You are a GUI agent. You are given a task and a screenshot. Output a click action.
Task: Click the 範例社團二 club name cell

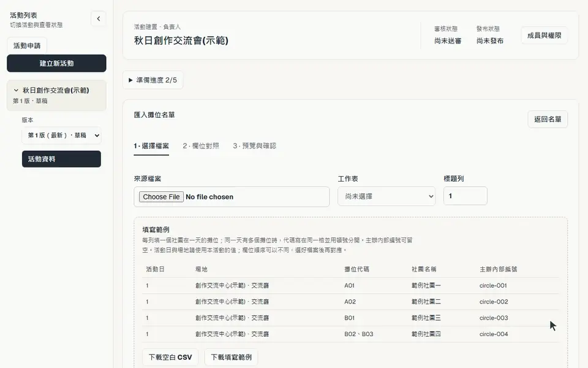pos(426,302)
